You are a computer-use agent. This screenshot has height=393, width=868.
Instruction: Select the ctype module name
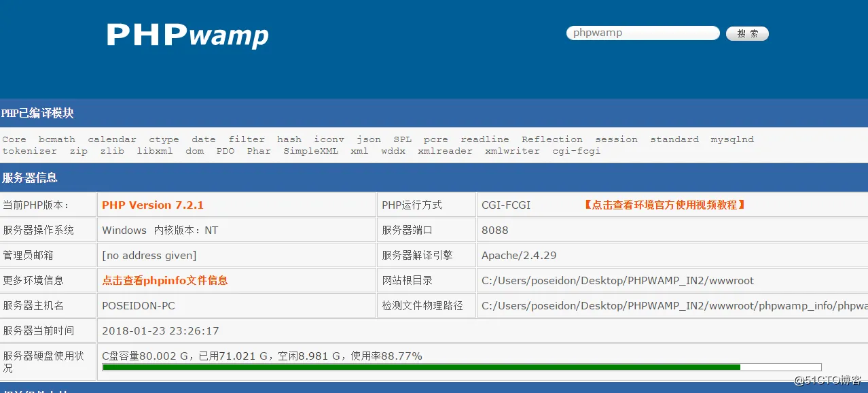(164, 139)
